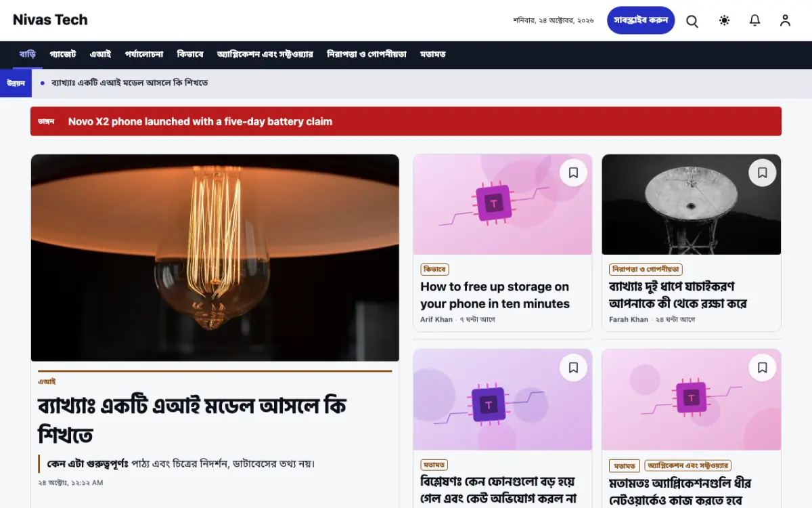The height and width of the screenshot is (508, 812).
Task: Click the কিভাবে tag on storage article
Action: (x=434, y=270)
